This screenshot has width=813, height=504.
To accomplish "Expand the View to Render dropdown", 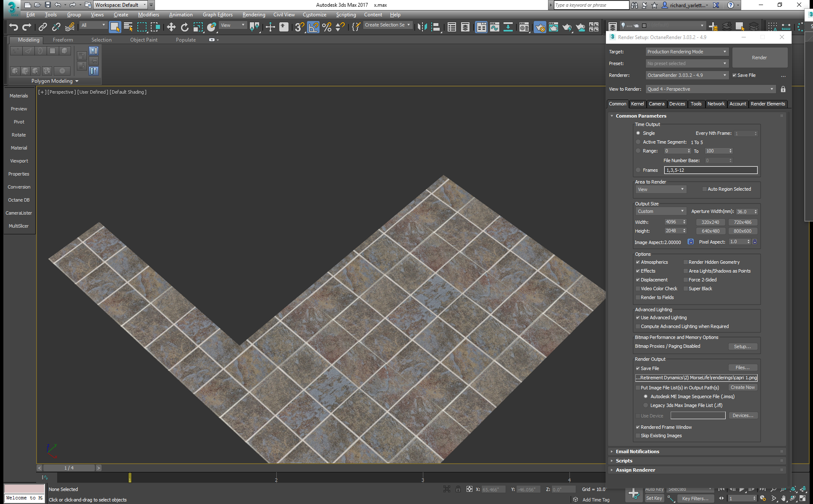I will (x=710, y=89).
